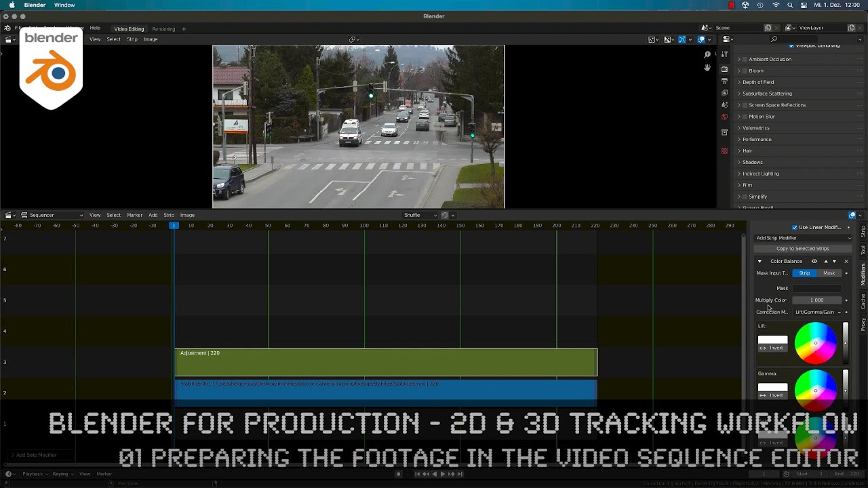Click Invert button under Gamma
Viewport: 868px width, 488px height.
tap(772, 395)
